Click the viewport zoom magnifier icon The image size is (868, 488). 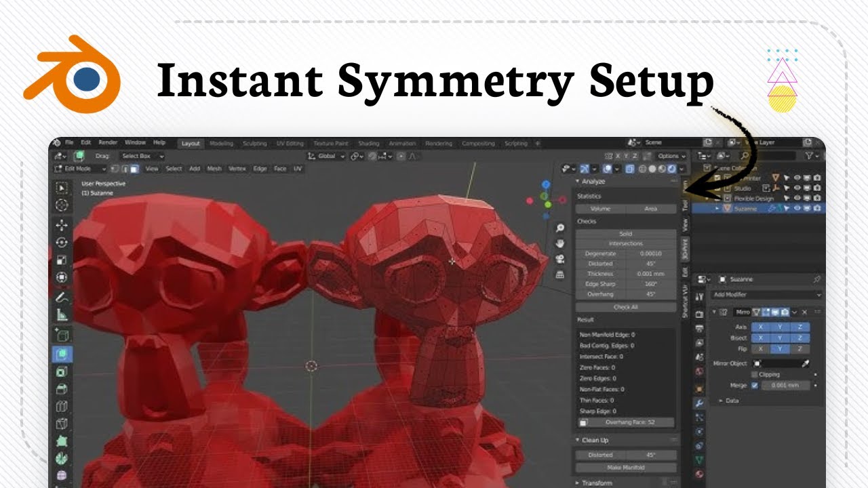point(560,228)
